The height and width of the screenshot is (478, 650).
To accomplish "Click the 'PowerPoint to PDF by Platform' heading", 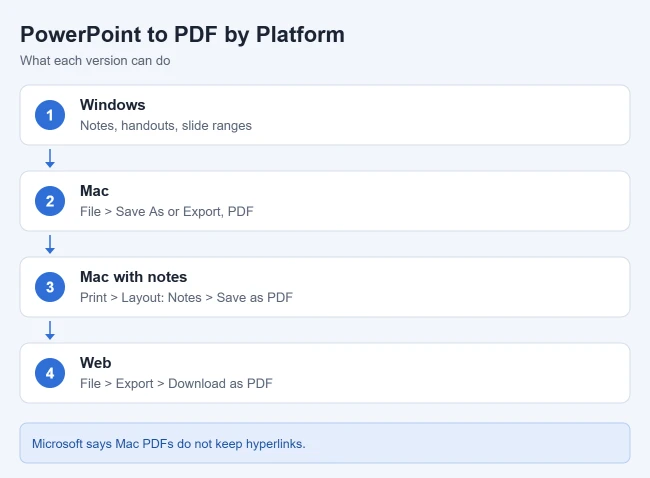I will 182,34.
